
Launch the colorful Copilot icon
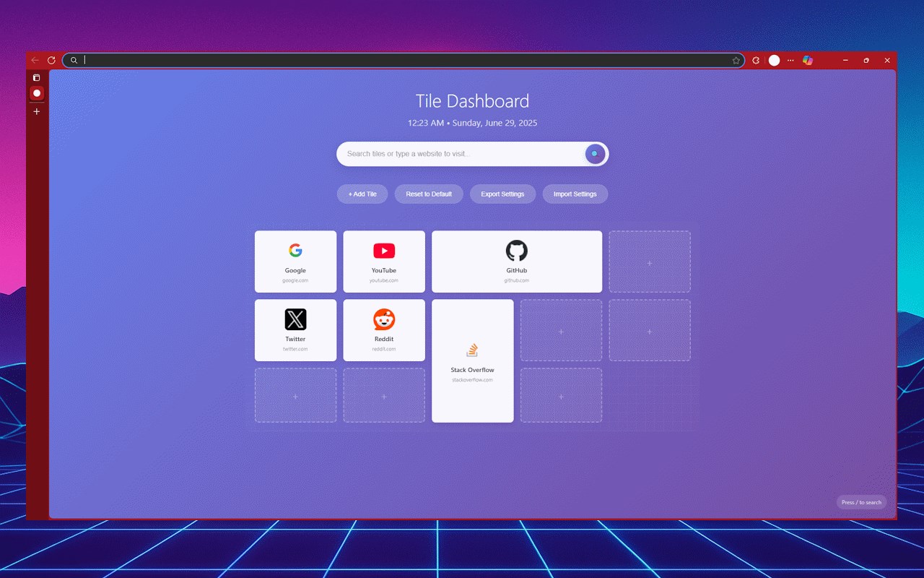tap(808, 61)
